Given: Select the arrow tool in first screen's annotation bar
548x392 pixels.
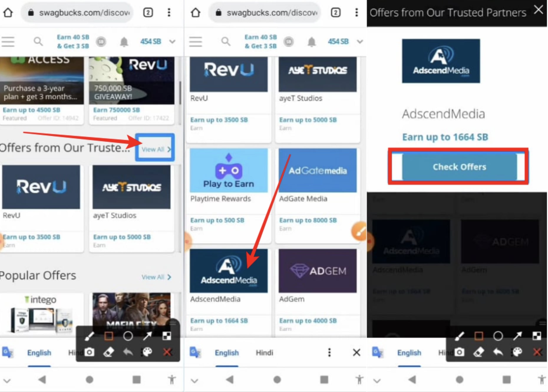Looking at the screenshot, I should (147, 336).
